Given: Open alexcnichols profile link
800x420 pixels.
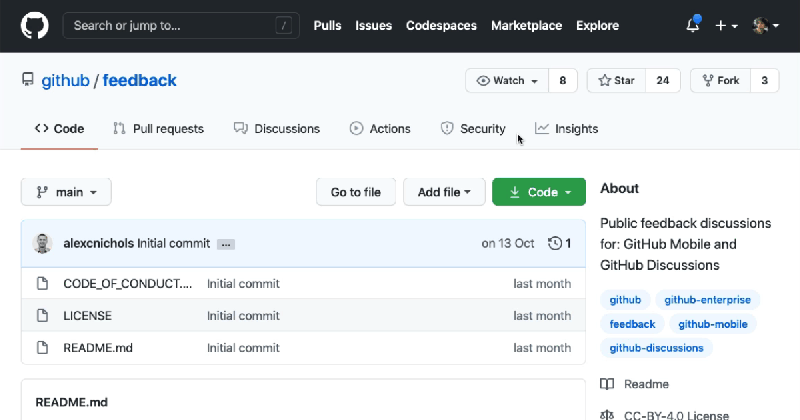Looking at the screenshot, I should click(98, 243).
